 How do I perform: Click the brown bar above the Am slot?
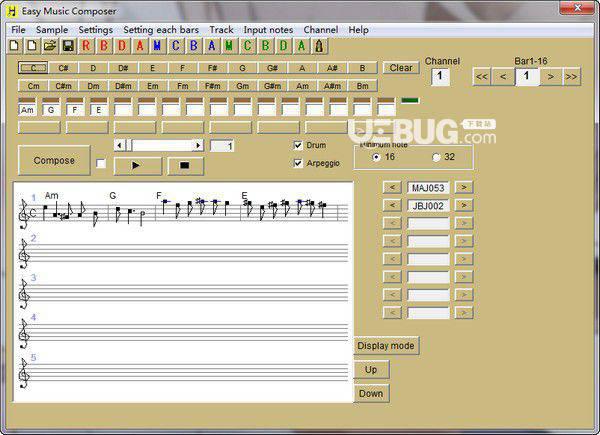(27, 100)
